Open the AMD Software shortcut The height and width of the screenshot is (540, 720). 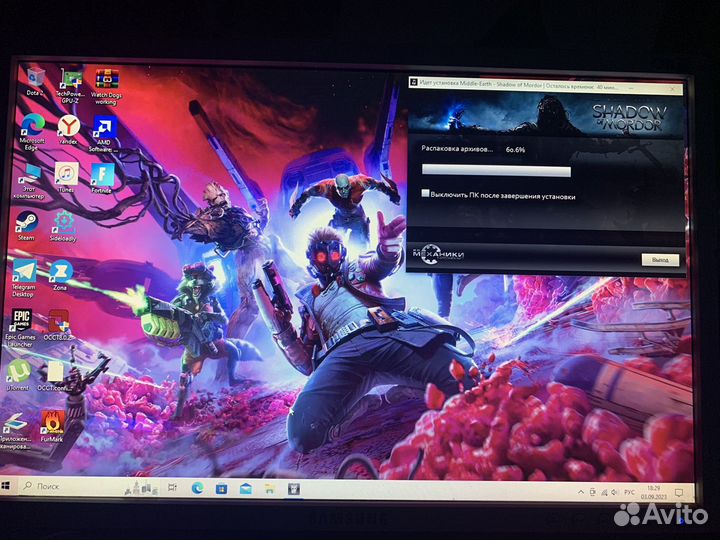tap(103, 127)
